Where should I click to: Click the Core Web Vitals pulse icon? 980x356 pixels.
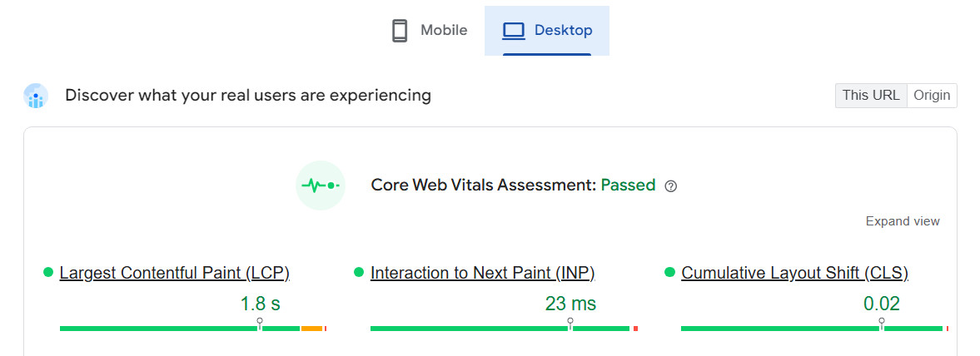(321, 185)
